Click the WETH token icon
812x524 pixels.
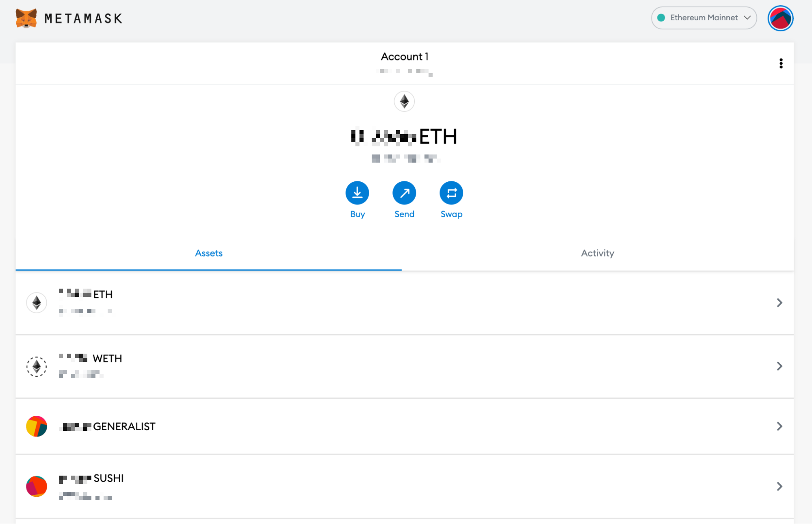(37, 366)
